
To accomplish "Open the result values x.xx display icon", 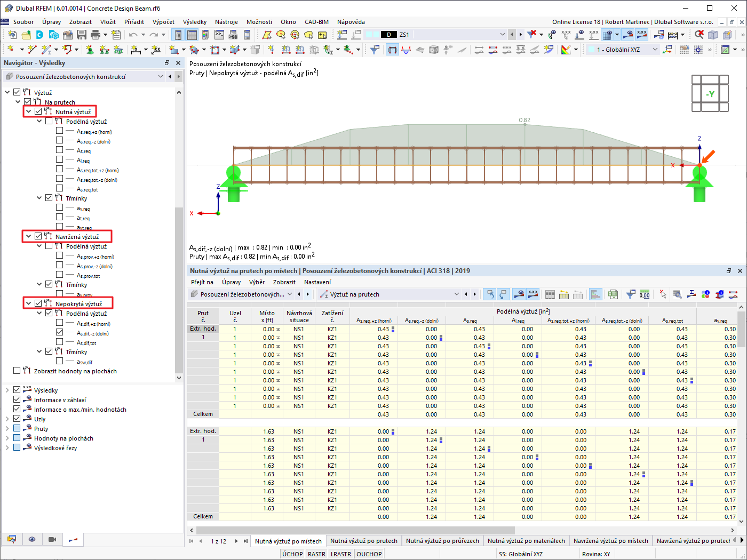I will [x=641, y=34].
